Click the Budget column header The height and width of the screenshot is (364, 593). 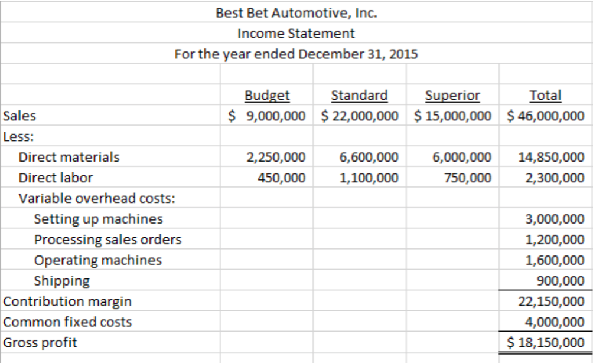click(x=267, y=96)
